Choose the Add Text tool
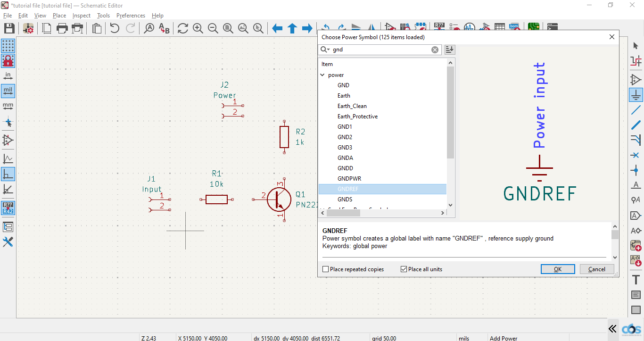644x341 pixels. (x=636, y=280)
